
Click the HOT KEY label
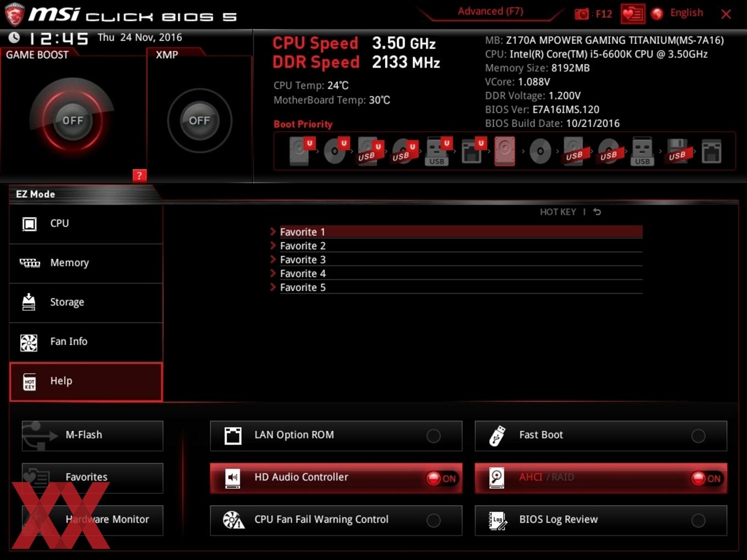pyautogui.click(x=558, y=212)
